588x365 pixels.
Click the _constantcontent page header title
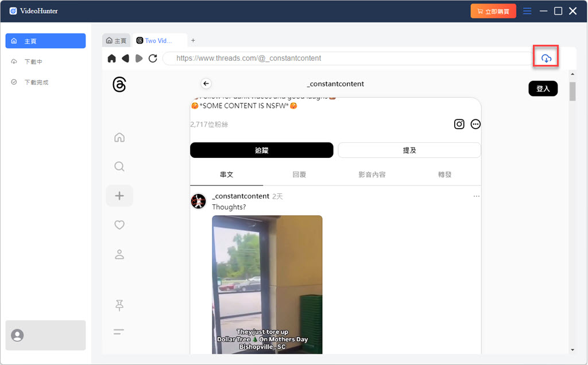[335, 84]
